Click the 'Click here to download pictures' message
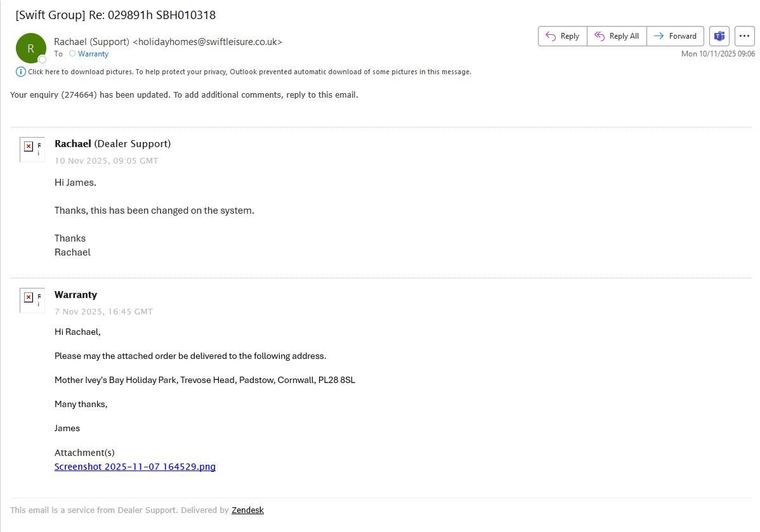The width and height of the screenshot is (760, 532). pos(249,72)
